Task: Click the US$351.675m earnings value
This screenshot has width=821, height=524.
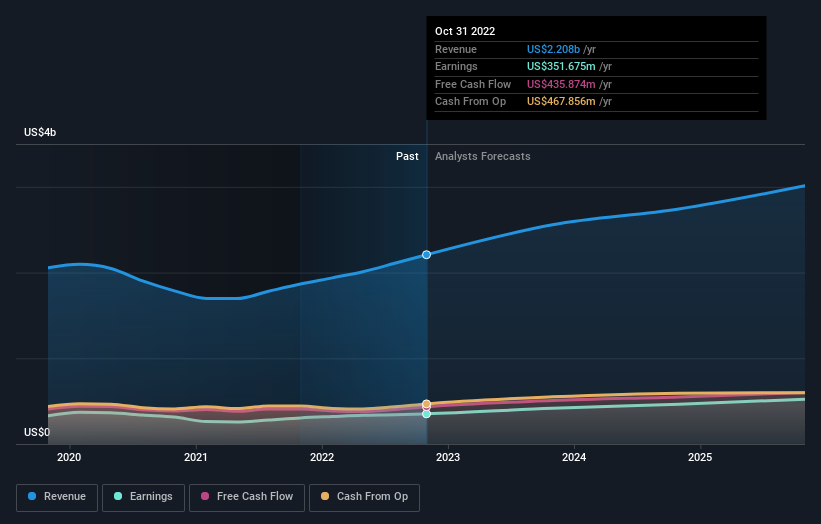Action: [561, 66]
